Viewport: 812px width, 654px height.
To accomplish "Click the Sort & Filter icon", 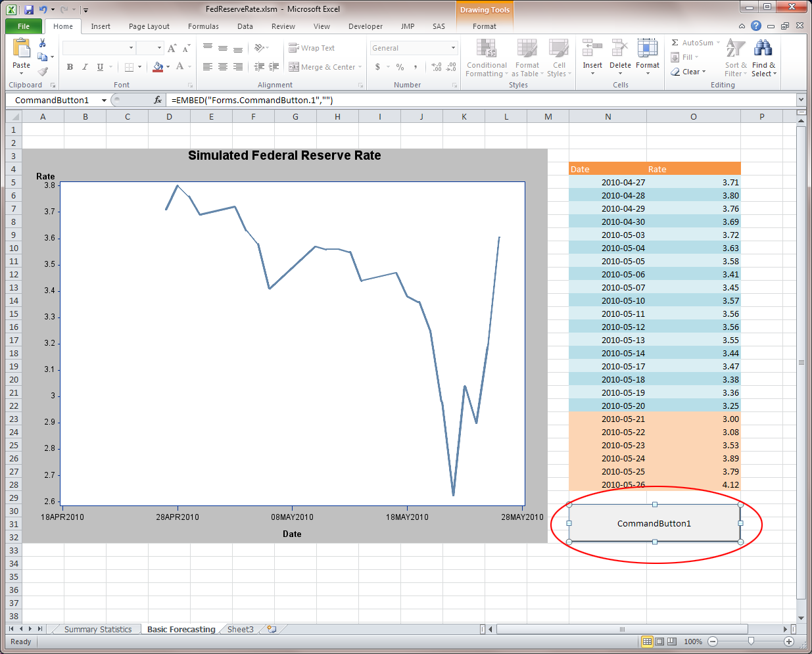I will pyautogui.click(x=735, y=49).
